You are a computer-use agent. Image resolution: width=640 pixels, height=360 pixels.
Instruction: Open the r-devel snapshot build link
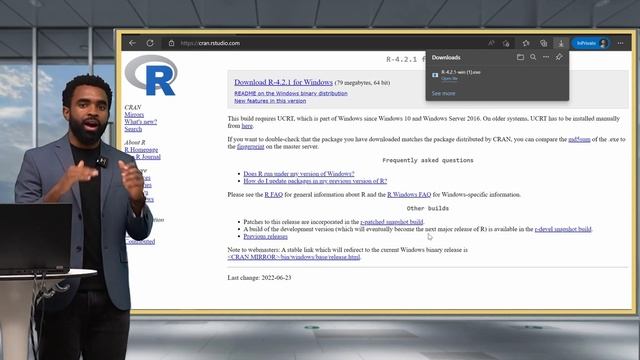[563, 229]
